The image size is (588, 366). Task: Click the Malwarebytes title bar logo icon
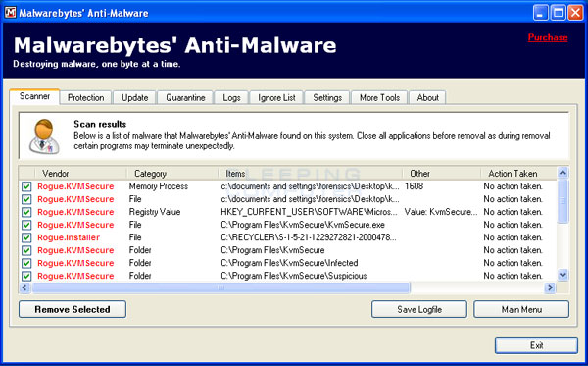[x=10, y=13]
